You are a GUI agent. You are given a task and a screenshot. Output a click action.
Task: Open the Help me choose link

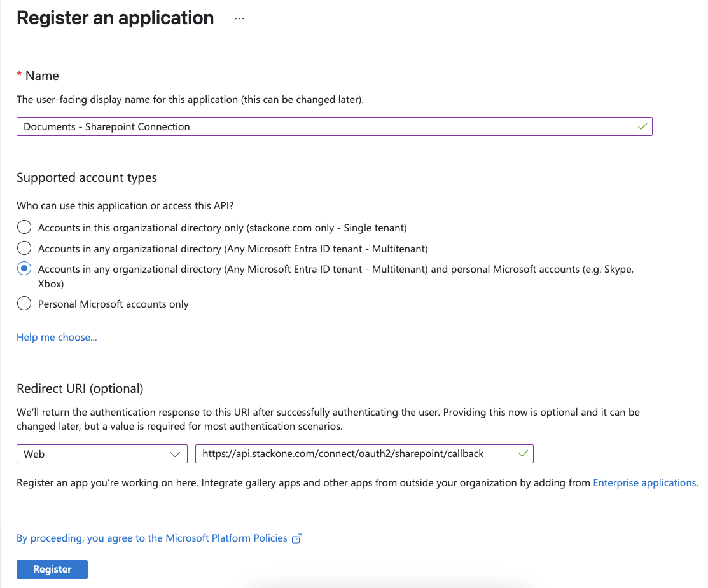tap(57, 337)
